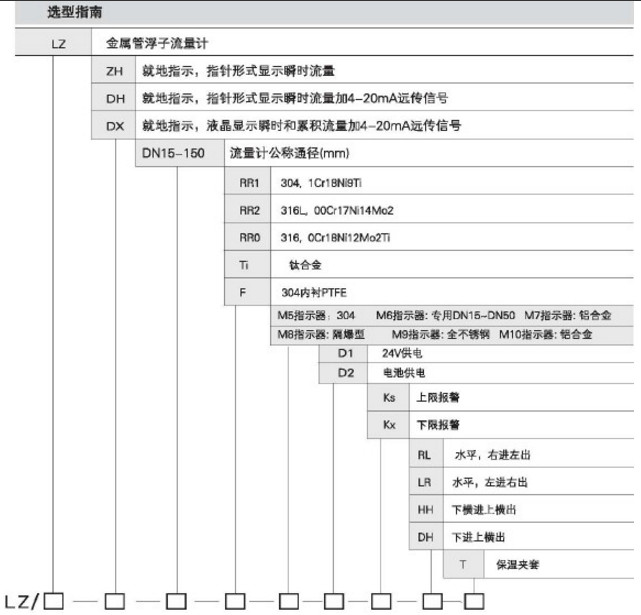This screenshot has height=615, width=641.
Task: Click the M5指示器 304 option text
Action: [x=315, y=316]
